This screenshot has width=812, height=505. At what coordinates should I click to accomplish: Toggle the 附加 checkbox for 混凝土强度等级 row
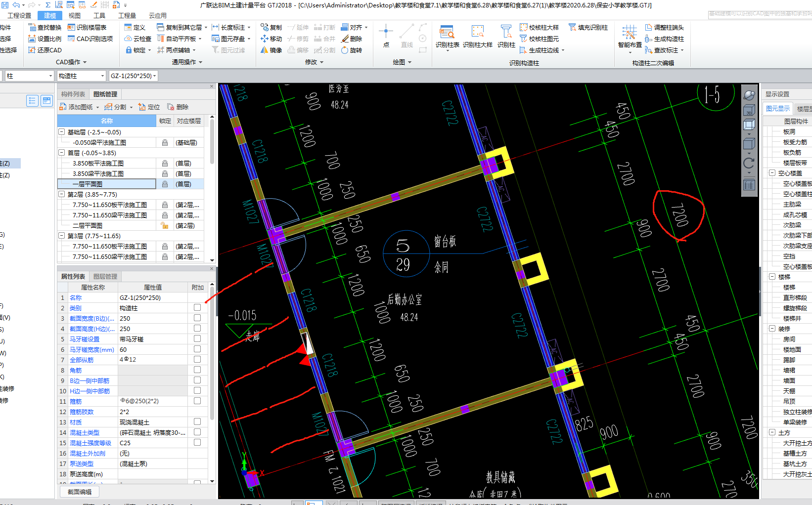(x=197, y=442)
